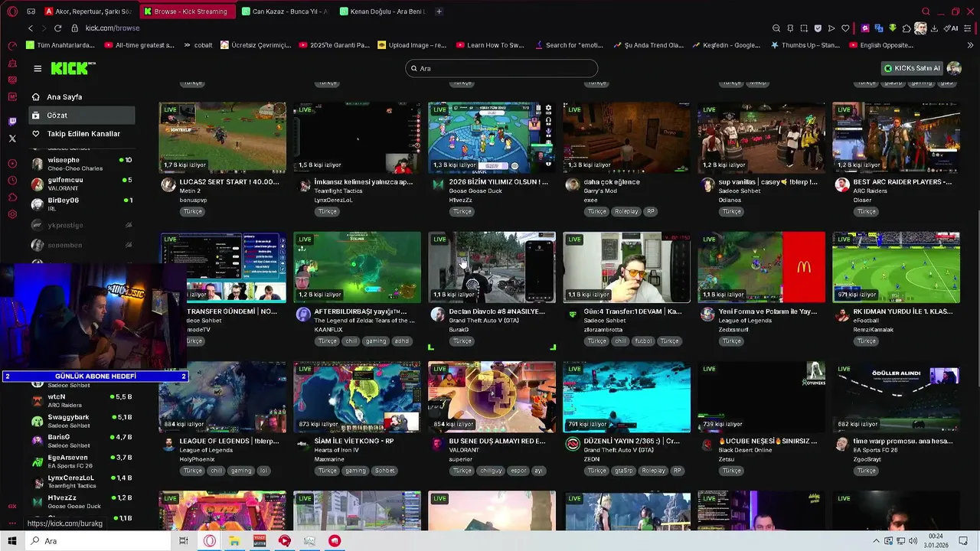980x551 pixels.
Task: Open the X (Twitter) icon in the Opera sidebar
Action: [x=12, y=139]
